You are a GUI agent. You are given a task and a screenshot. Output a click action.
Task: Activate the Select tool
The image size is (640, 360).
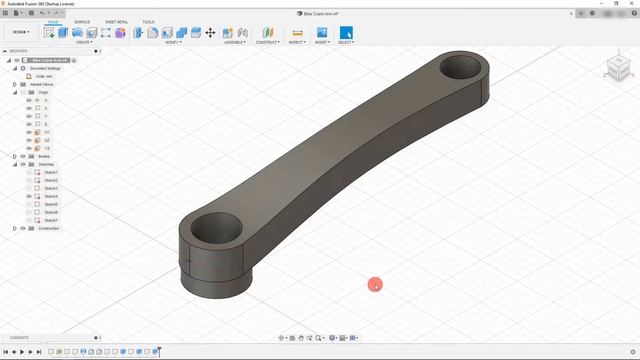pyautogui.click(x=346, y=33)
